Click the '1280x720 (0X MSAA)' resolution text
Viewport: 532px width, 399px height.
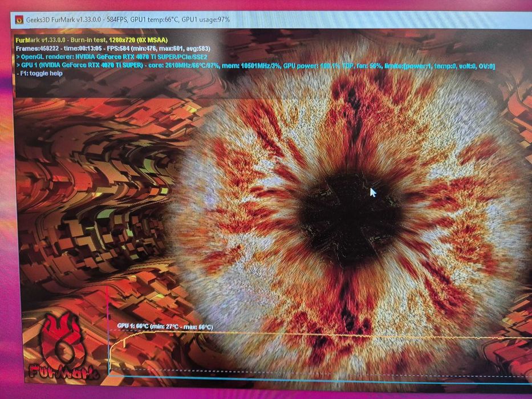[x=139, y=40]
